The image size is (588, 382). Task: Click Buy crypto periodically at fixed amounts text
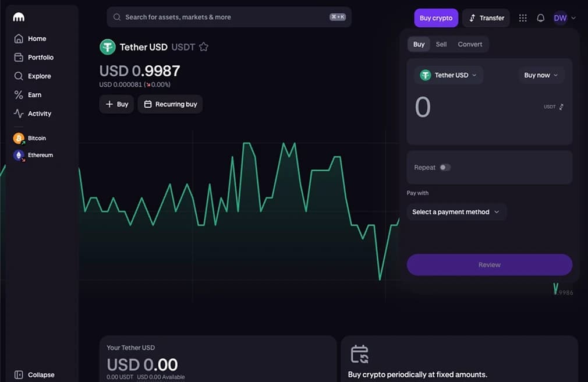[x=417, y=374]
